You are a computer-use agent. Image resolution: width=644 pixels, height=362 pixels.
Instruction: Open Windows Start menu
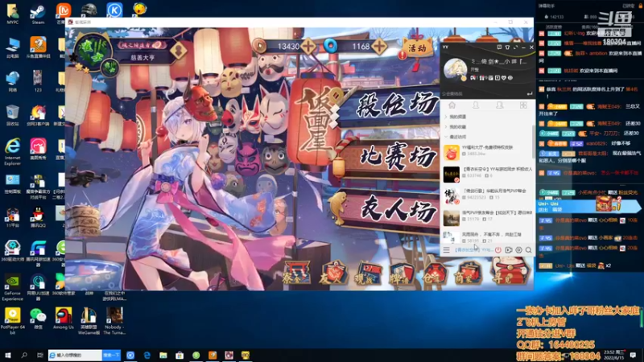click(x=8, y=355)
